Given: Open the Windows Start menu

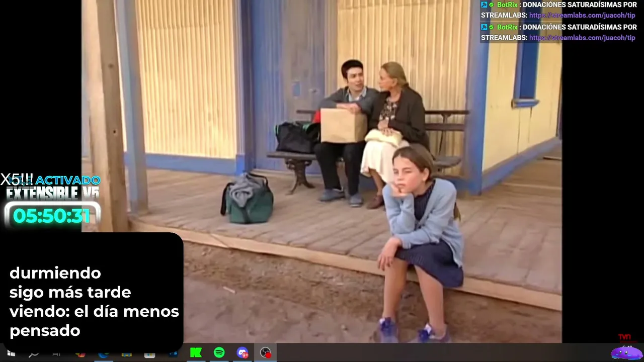Looking at the screenshot, I should (11, 353).
